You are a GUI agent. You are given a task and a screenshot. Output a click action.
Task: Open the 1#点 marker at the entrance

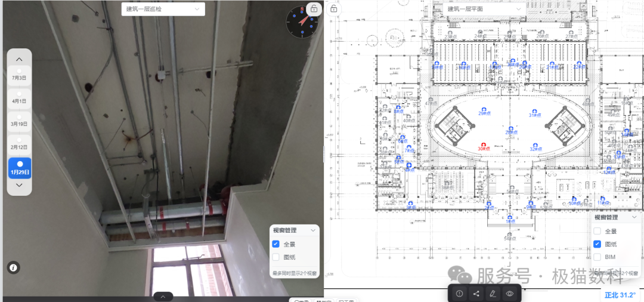pos(510,220)
